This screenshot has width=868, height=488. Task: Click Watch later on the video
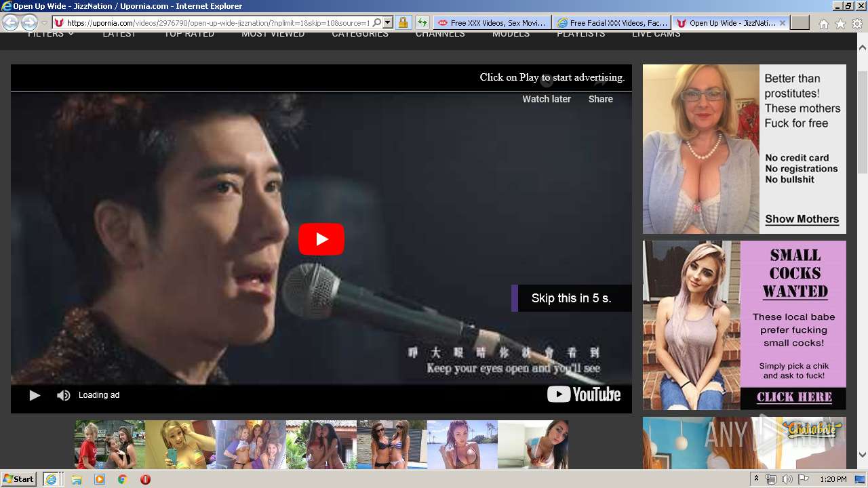point(547,99)
